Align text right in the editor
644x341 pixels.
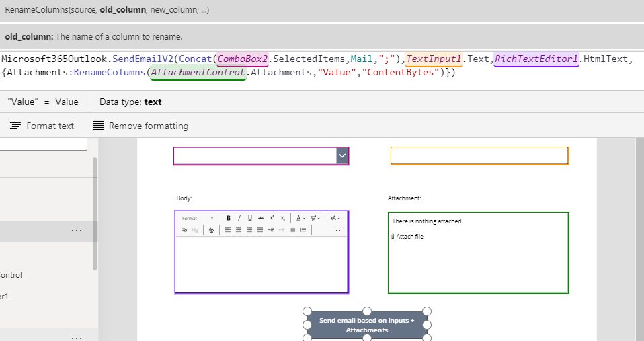click(249, 230)
